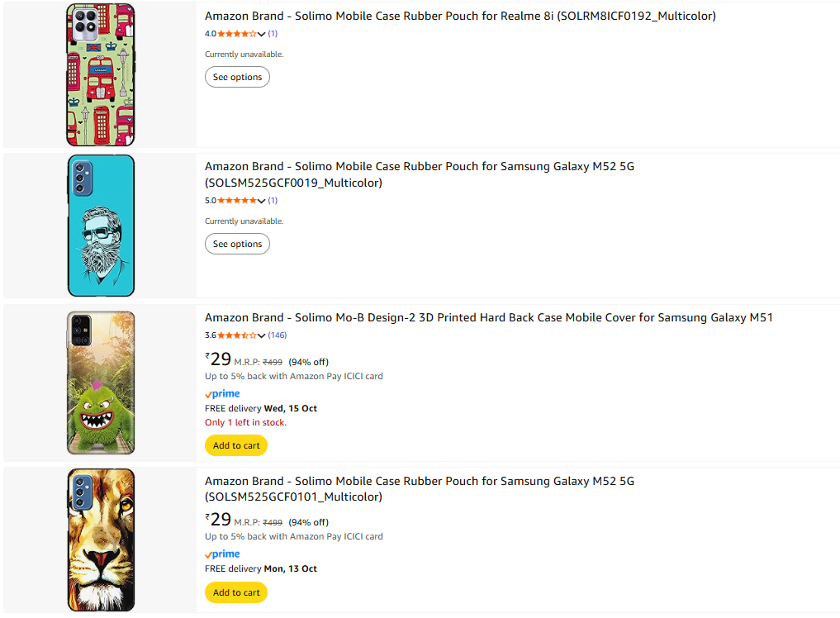840x618 pixels.
Task: Open the Solimo Realme 8i Rubber Pouch title link
Action: [460, 16]
